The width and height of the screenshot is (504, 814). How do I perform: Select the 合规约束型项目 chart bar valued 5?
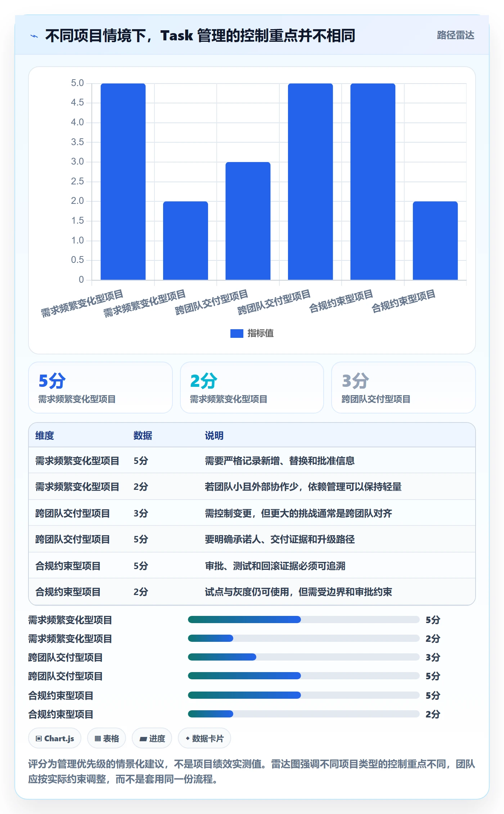[373, 182]
